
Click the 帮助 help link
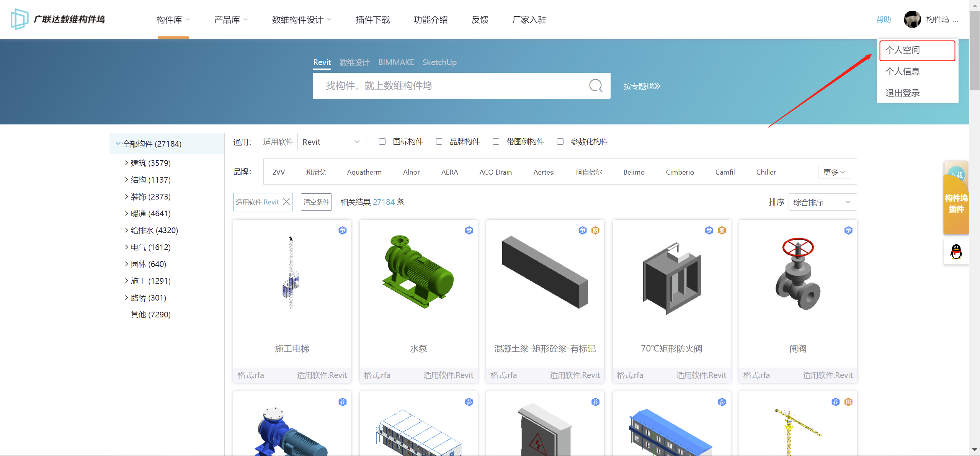click(884, 20)
